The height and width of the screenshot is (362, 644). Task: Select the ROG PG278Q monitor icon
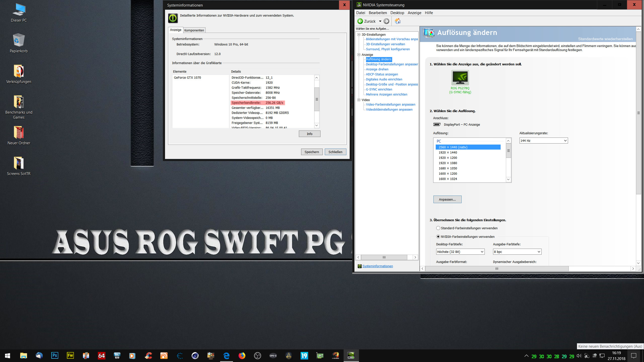tap(460, 78)
